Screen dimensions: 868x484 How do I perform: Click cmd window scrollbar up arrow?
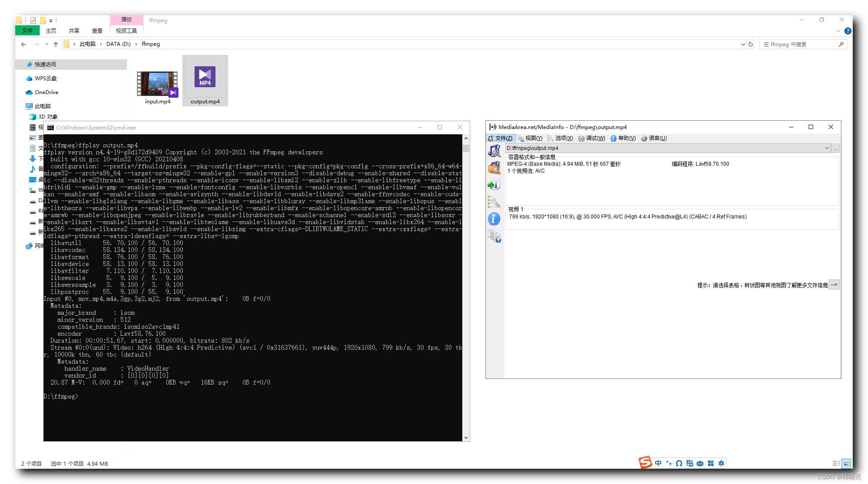466,138
